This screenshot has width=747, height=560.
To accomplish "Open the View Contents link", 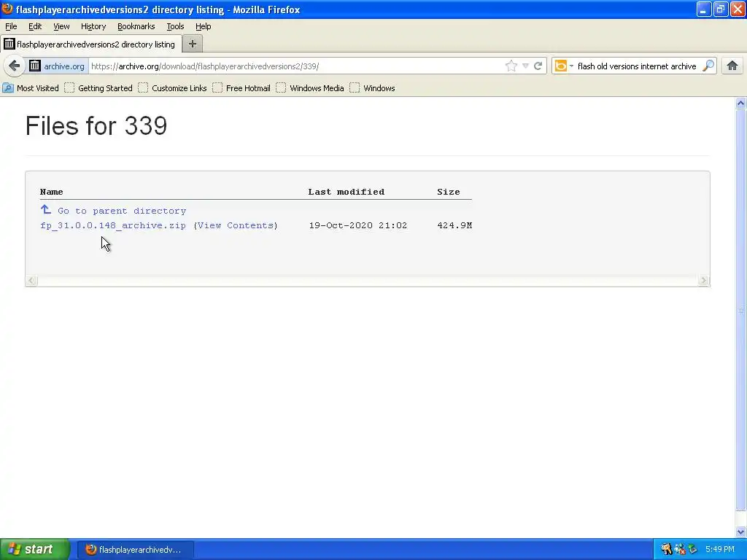I will 236,225.
